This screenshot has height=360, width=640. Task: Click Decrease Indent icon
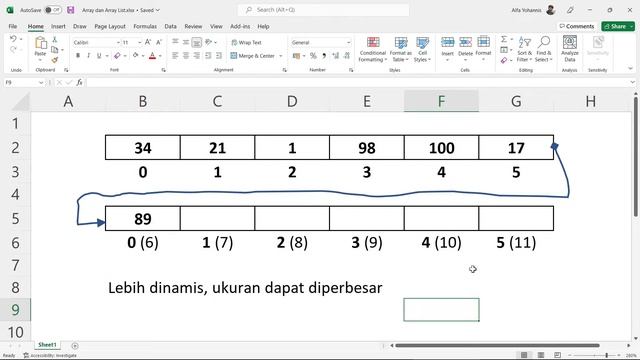click(x=208, y=56)
